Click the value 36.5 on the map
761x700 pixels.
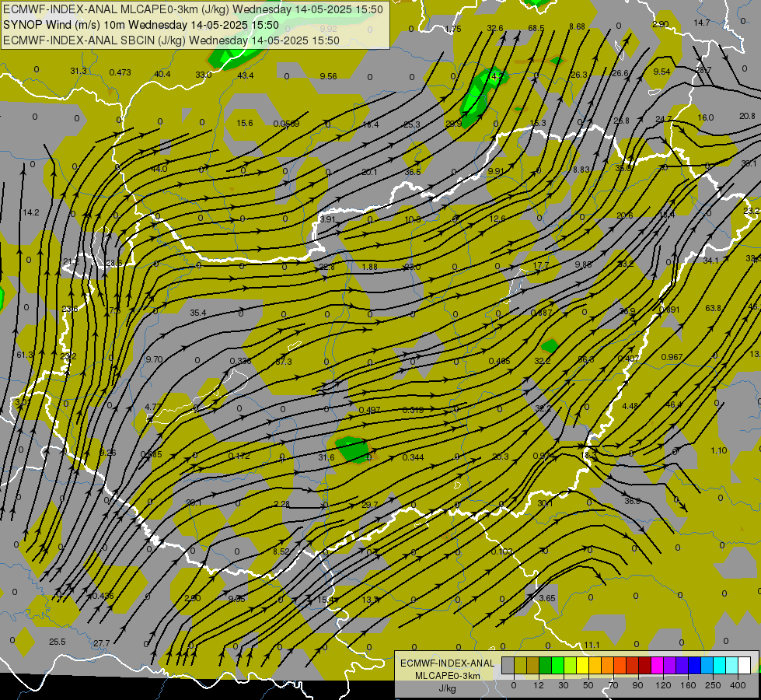[413, 172]
